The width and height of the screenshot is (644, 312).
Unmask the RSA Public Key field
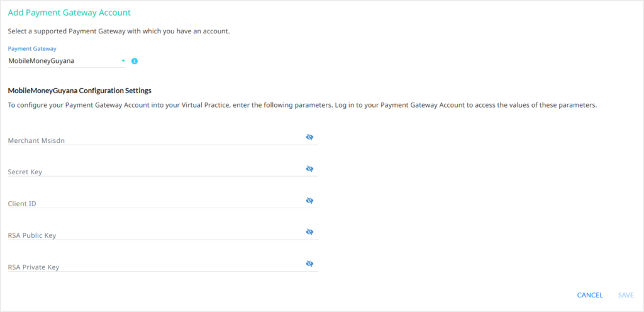point(309,232)
